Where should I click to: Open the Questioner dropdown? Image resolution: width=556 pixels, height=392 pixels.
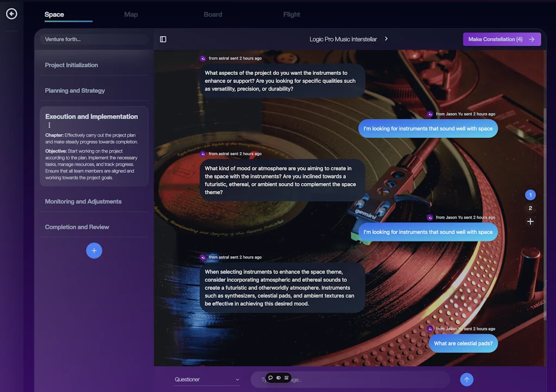pos(207,379)
